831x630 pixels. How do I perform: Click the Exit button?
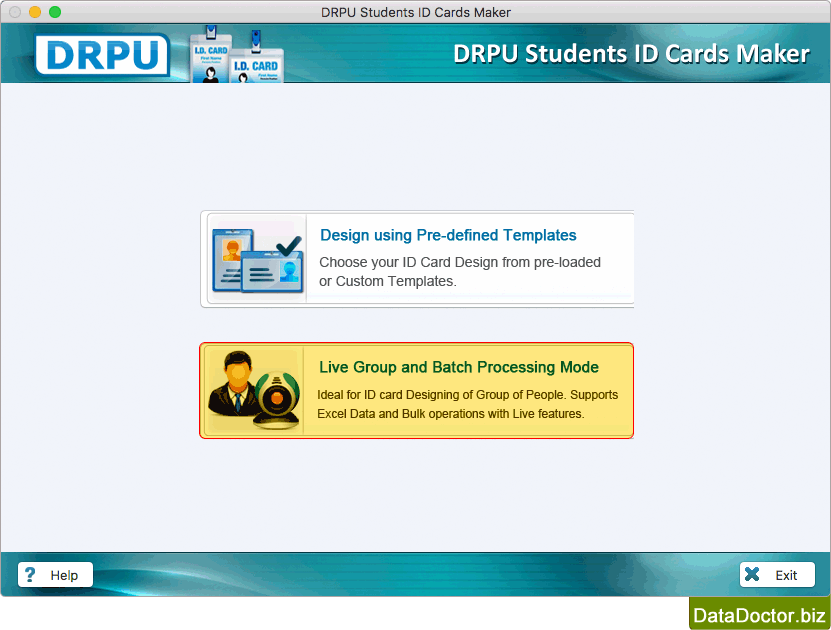[777, 574]
